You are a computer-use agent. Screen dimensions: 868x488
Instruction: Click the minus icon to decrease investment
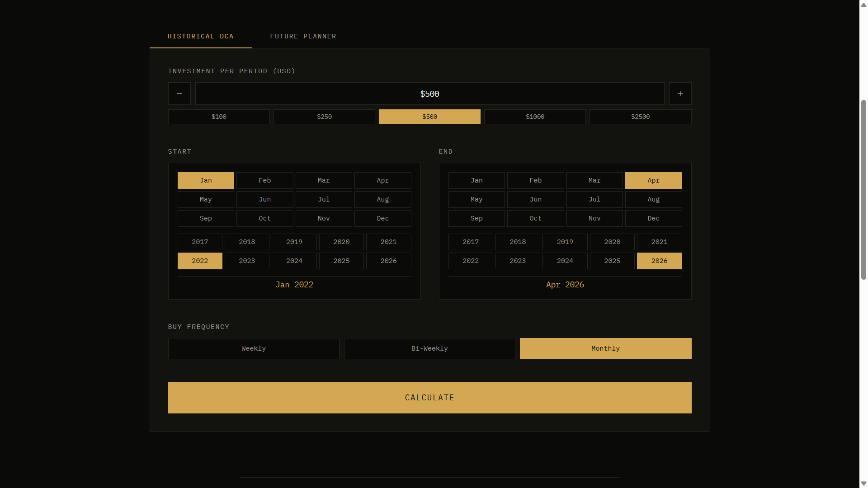point(179,94)
